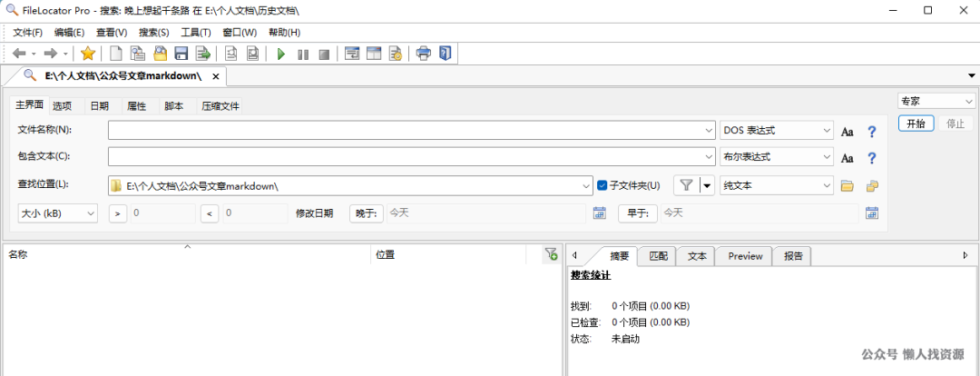Click the less-than size button
Image resolution: width=980 pixels, height=376 pixels.
pyautogui.click(x=210, y=213)
